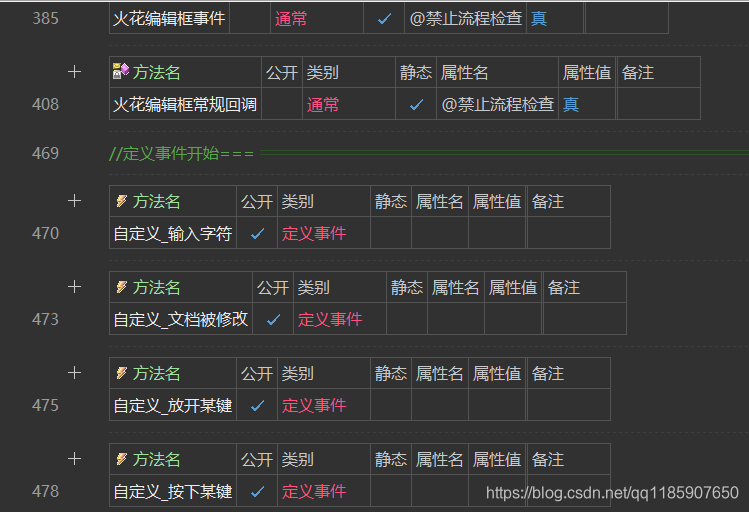Toggle 公开 checkmark for 自定义_文档被修改
Screen dimensions: 749x512
click(x=273, y=320)
